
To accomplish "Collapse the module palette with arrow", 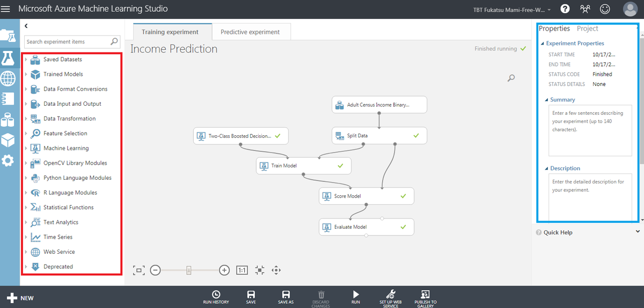I will [x=26, y=26].
